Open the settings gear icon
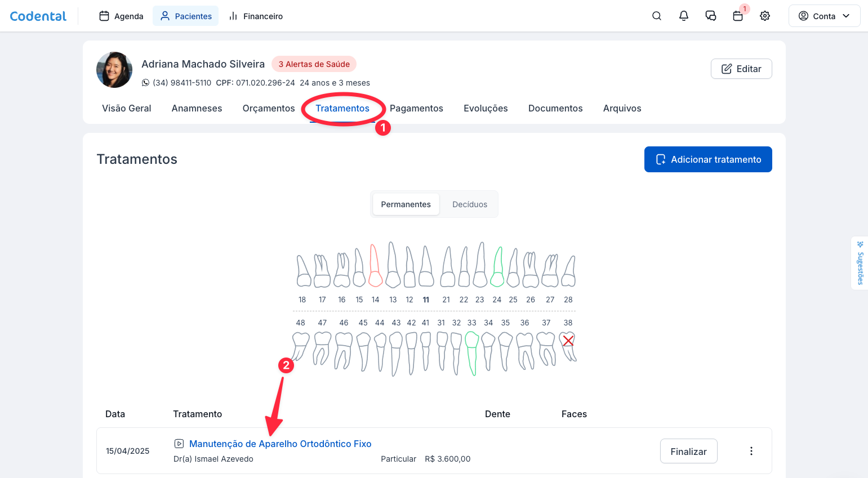 coord(764,16)
